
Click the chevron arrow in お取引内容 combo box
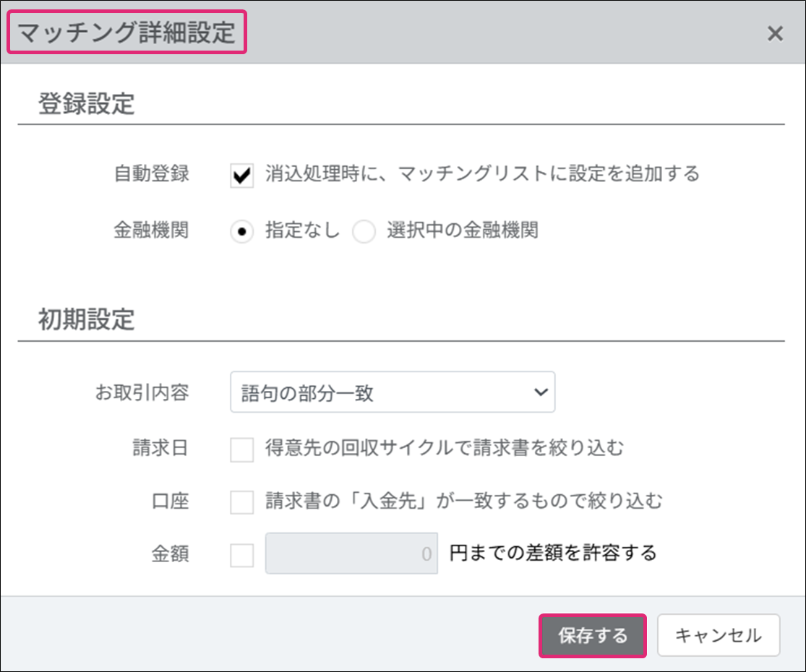pyautogui.click(x=539, y=392)
